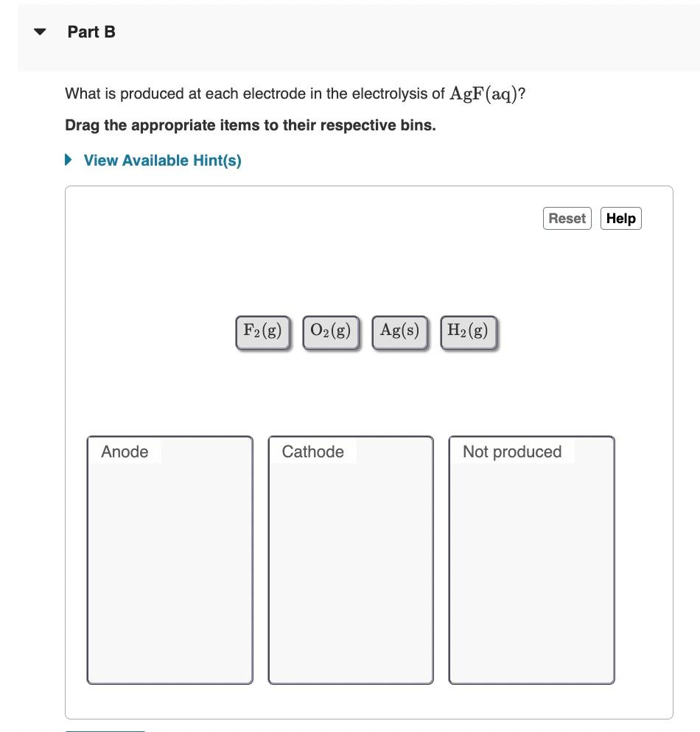Image resolution: width=700 pixels, height=732 pixels.
Task: Click the Part B heading
Action: pyautogui.click(x=91, y=32)
